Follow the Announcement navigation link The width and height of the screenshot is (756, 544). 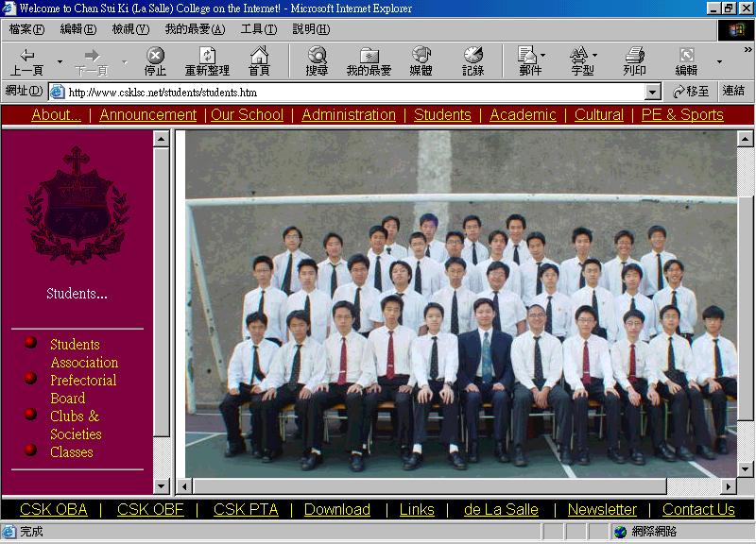[147, 115]
